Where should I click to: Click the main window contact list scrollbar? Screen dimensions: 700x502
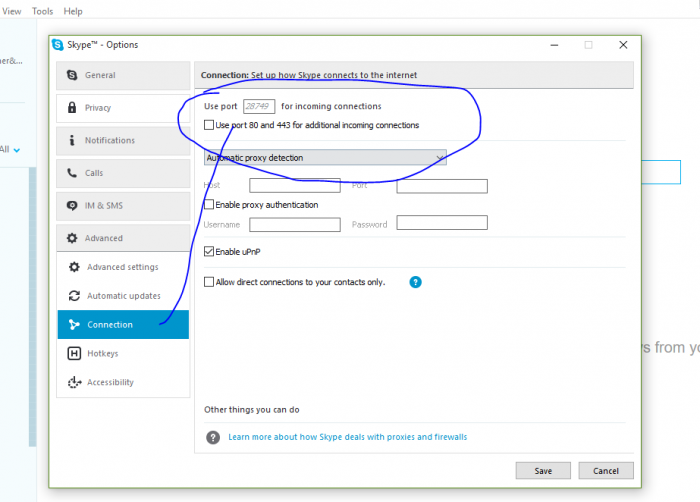pyautogui.click(x=32, y=307)
